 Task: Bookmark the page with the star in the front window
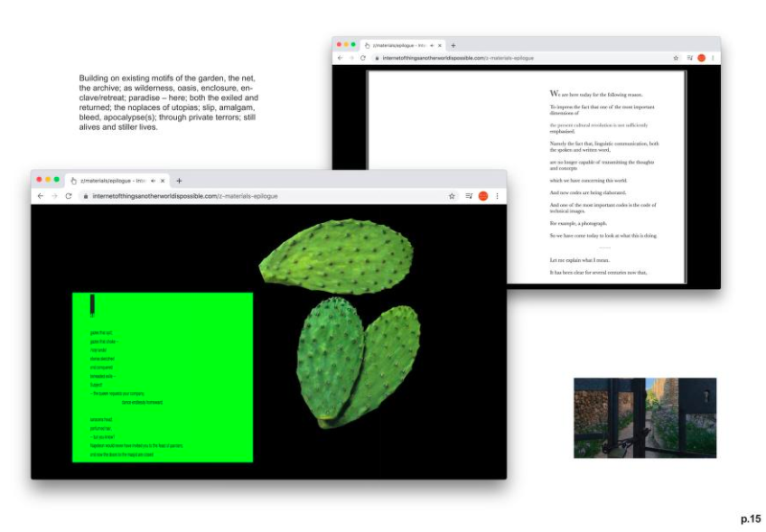point(452,196)
